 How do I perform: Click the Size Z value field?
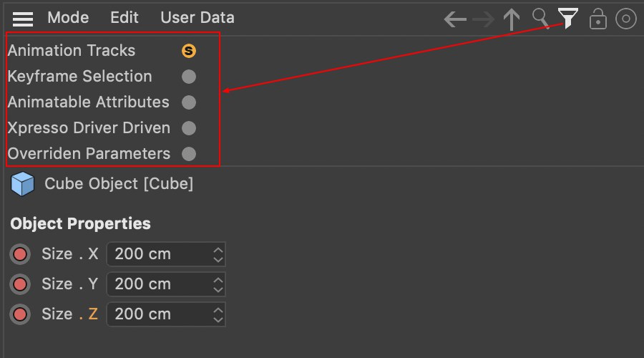(x=159, y=314)
